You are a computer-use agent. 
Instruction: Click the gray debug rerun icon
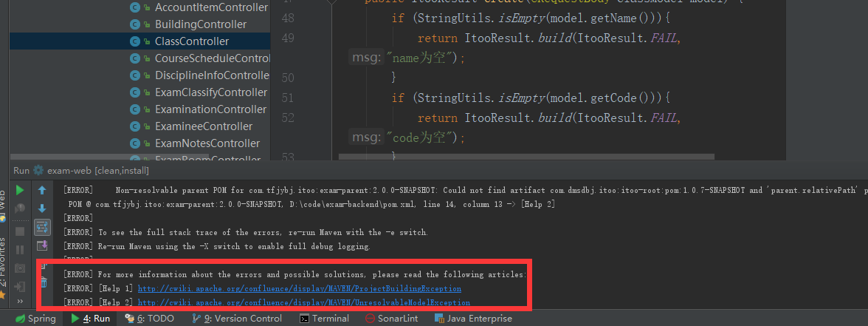pyautogui.click(x=20, y=209)
